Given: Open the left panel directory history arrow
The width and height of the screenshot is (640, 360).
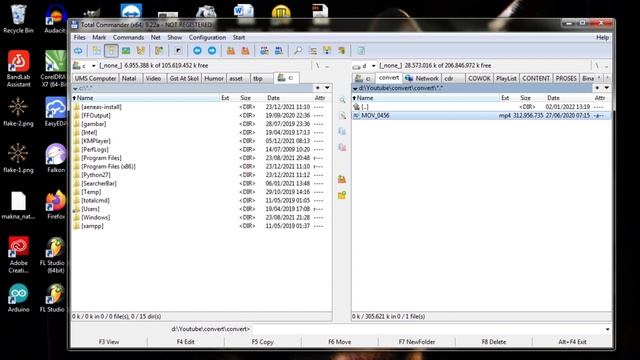Looking at the screenshot, I should click(327, 88).
